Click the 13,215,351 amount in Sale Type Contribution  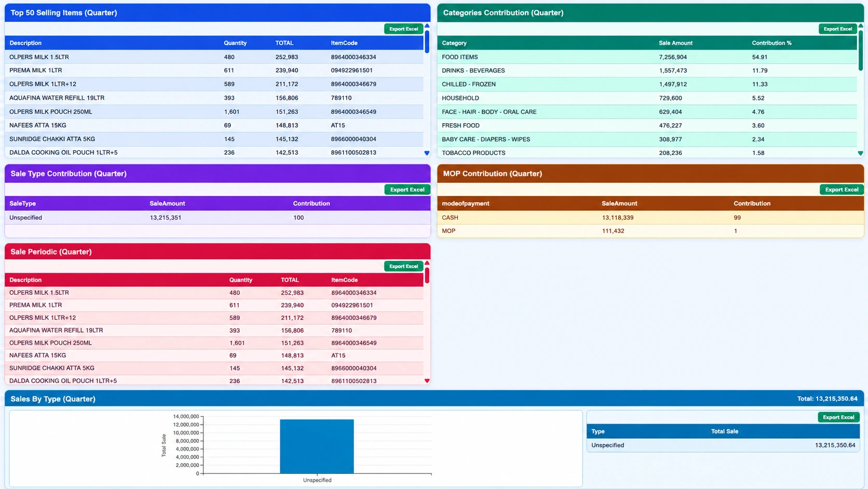pyautogui.click(x=166, y=218)
